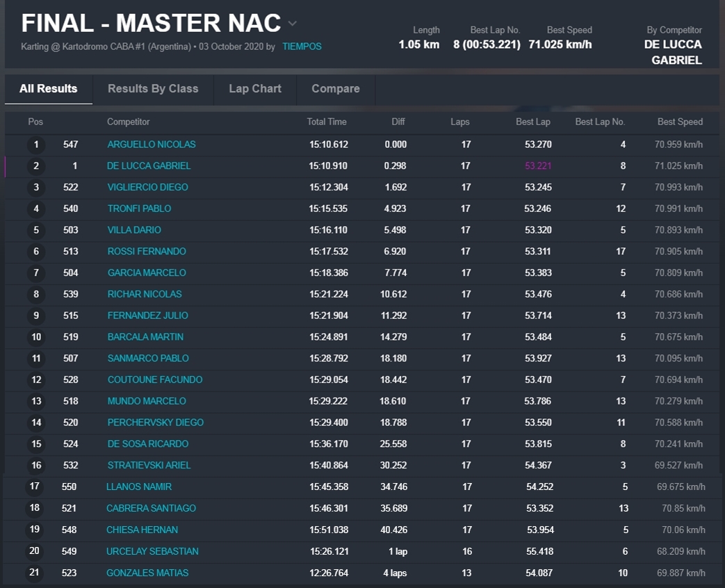
Task: Select competitor GONZALES MATIAS
Action: click(147, 573)
